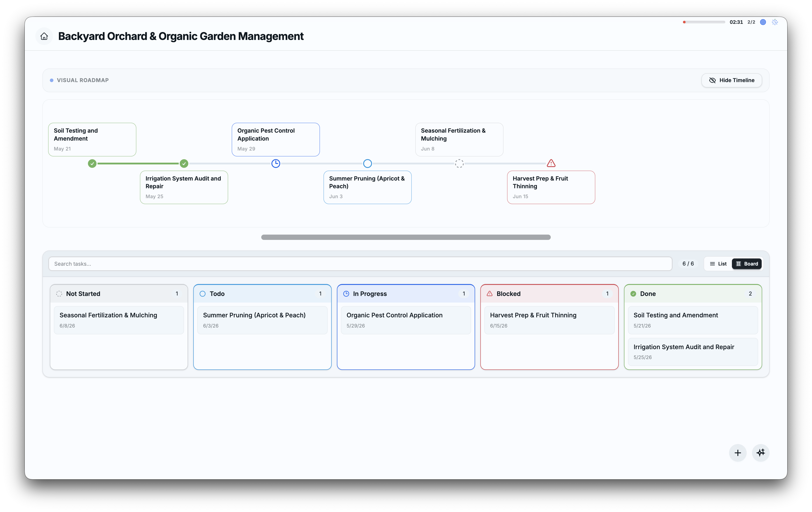812x512 pixels.
Task: Open Irrigation System Audit and Repair timeline card
Action: (x=184, y=187)
